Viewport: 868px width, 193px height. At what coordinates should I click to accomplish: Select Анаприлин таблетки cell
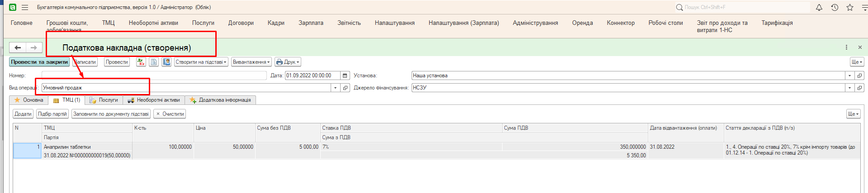point(87,147)
